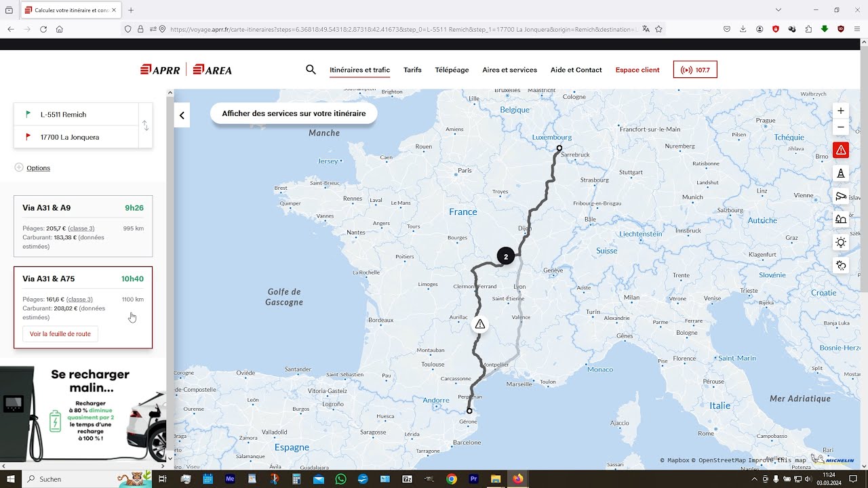Click the APRR logo

pos(160,70)
